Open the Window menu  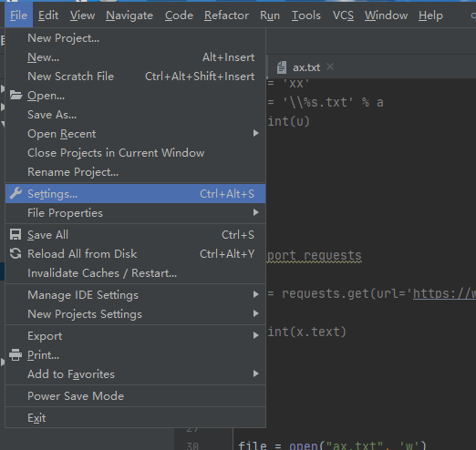tap(386, 15)
